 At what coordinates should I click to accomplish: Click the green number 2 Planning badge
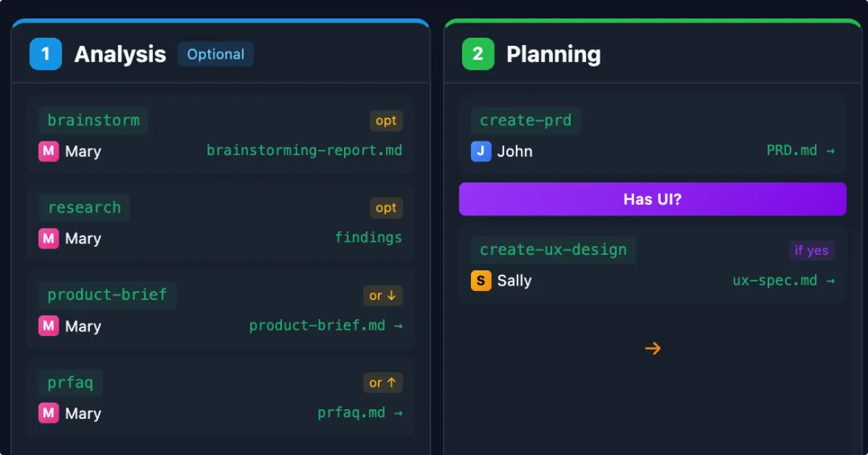pyautogui.click(x=477, y=54)
